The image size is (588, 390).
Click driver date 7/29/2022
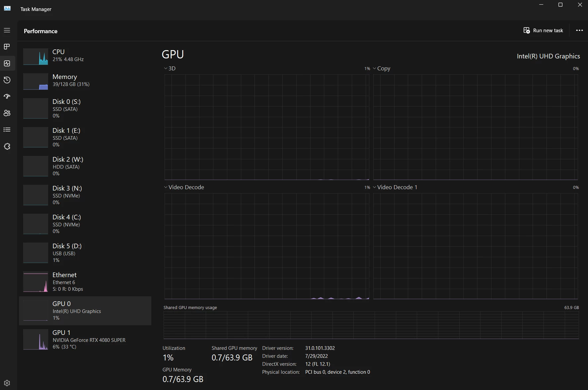pyautogui.click(x=316, y=356)
